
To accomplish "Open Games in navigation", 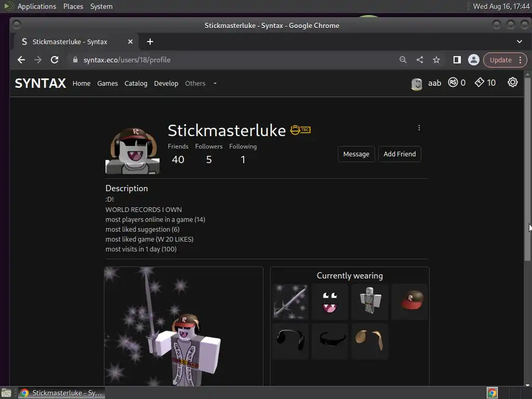I will pyautogui.click(x=108, y=84).
